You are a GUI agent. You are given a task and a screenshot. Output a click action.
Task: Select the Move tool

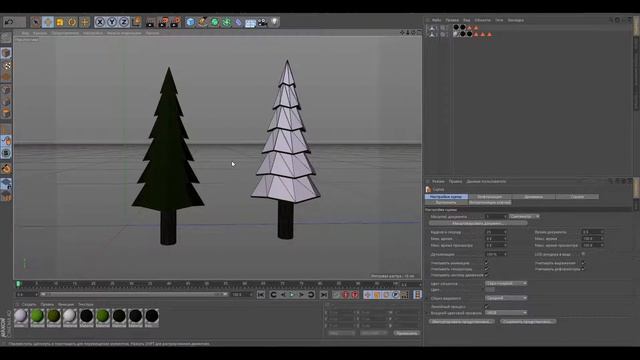click(48, 22)
